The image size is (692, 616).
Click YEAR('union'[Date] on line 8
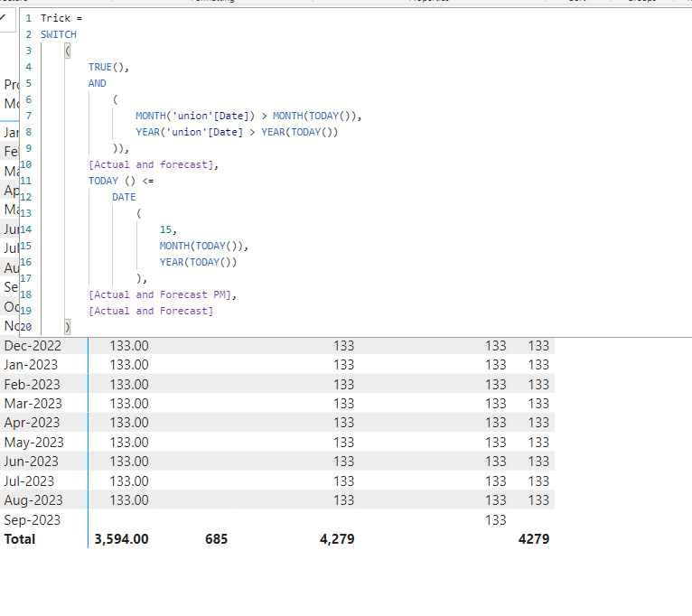189,132
